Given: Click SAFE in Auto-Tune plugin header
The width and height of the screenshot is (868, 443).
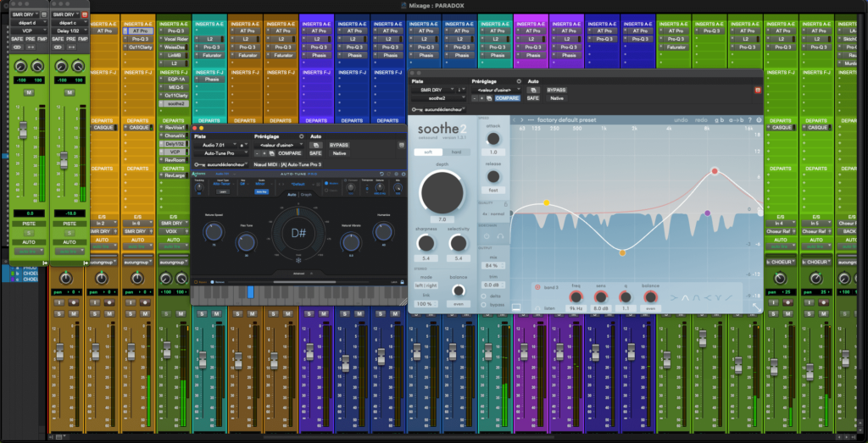Looking at the screenshot, I should pos(315,153).
